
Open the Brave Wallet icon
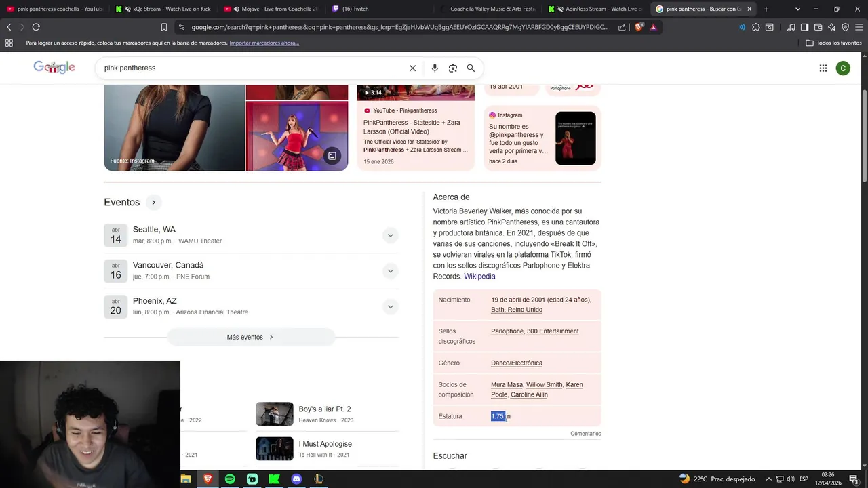point(818,27)
